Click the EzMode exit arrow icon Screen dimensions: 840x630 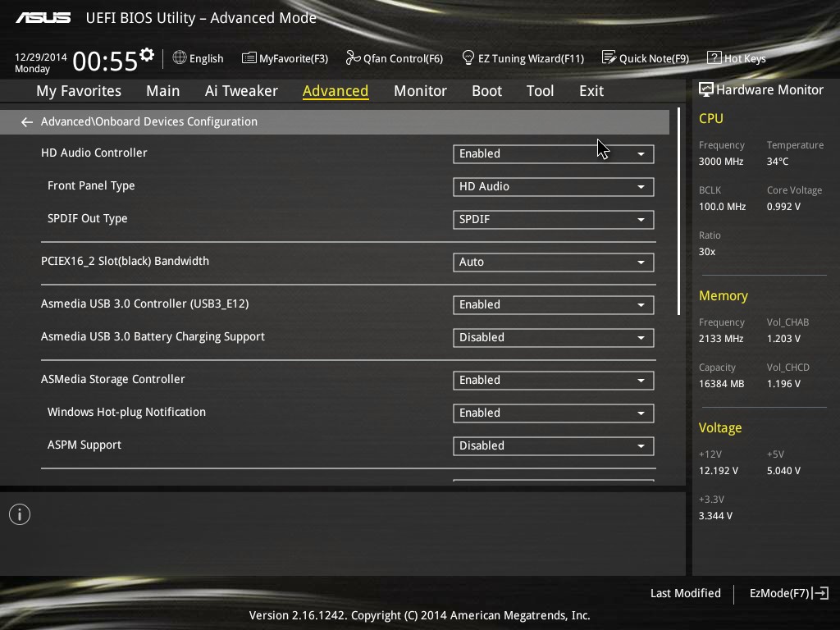[x=821, y=593]
